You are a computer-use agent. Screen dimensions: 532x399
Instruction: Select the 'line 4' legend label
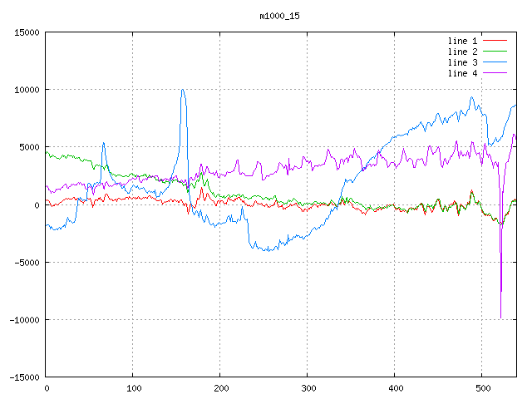462,73
